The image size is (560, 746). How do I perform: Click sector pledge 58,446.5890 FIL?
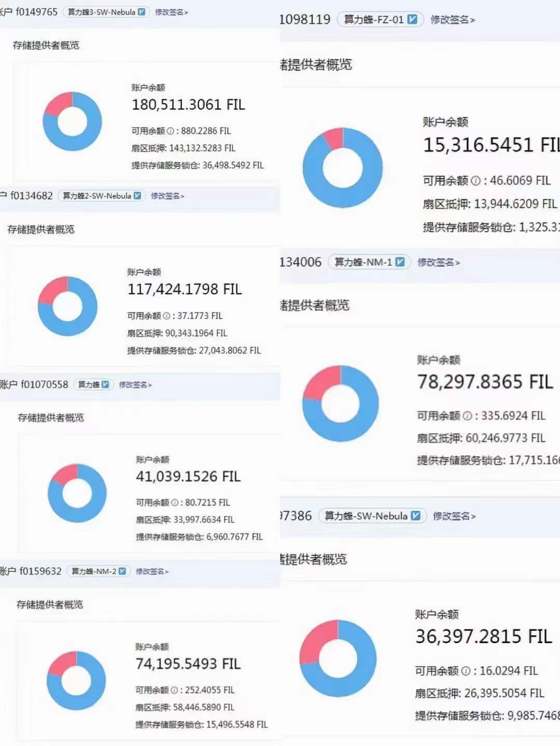[204, 707]
